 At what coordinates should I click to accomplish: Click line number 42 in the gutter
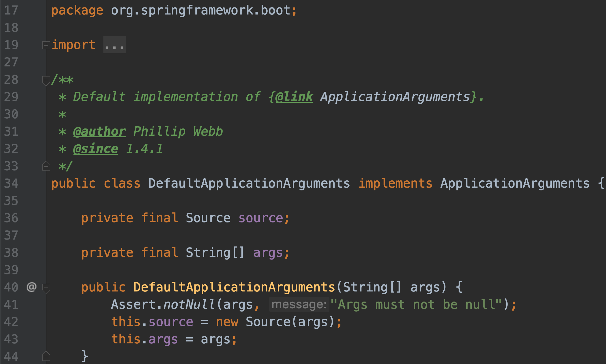point(11,322)
